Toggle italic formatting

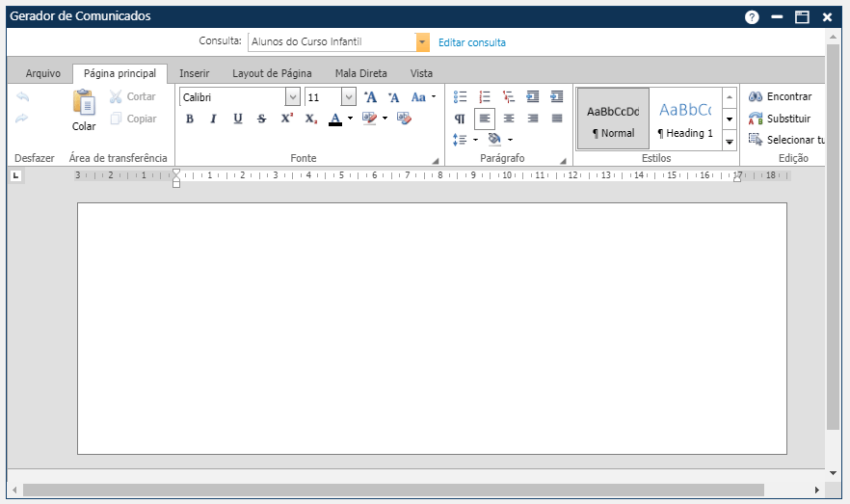(213, 119)
